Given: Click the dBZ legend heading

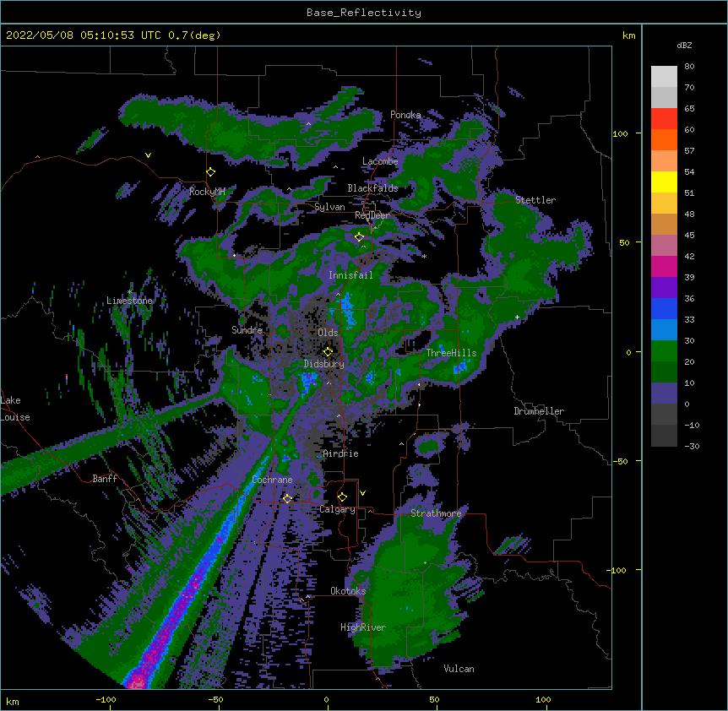Looking at the screenshot, I should click(684, 46).
